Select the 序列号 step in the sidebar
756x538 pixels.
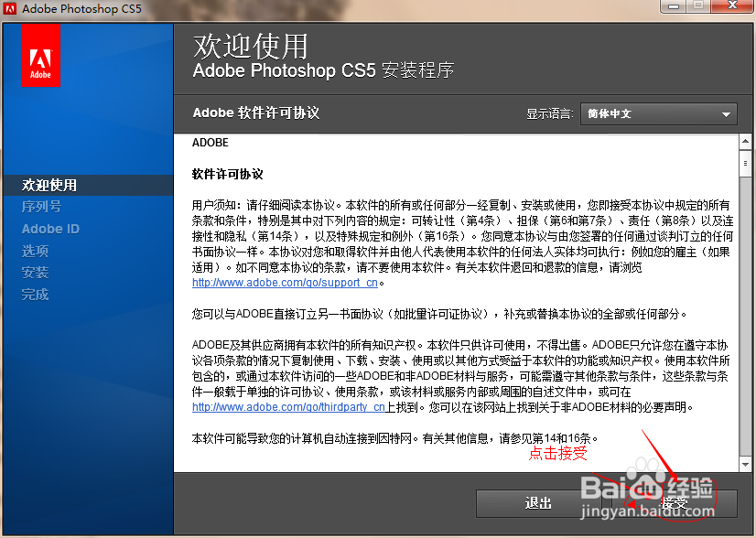point(41,207)
